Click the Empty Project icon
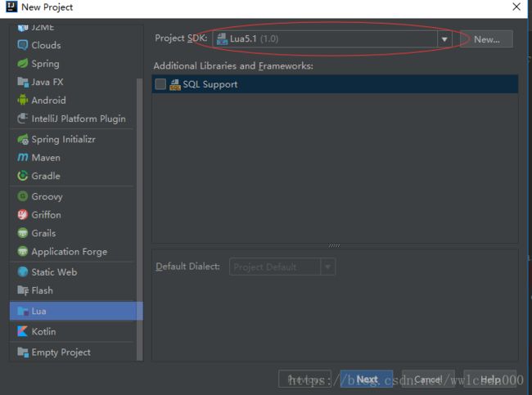Image resolution: width=532 pixels, height=395 pixels. pos(23,352)
